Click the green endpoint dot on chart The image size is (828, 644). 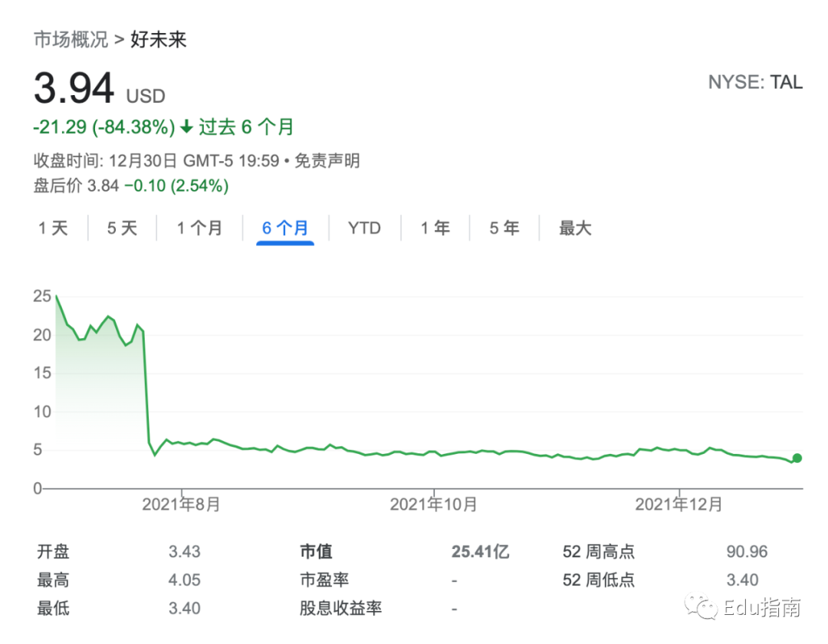[x=797, y=458]
